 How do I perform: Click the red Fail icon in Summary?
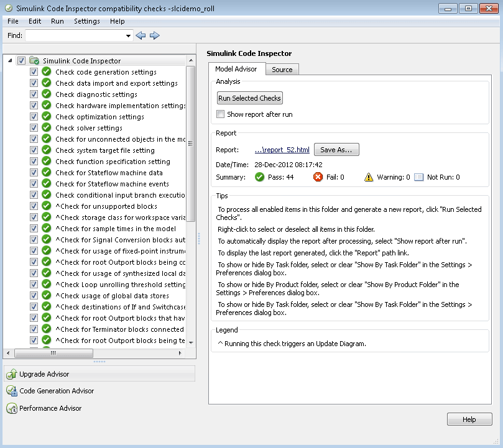318,177
